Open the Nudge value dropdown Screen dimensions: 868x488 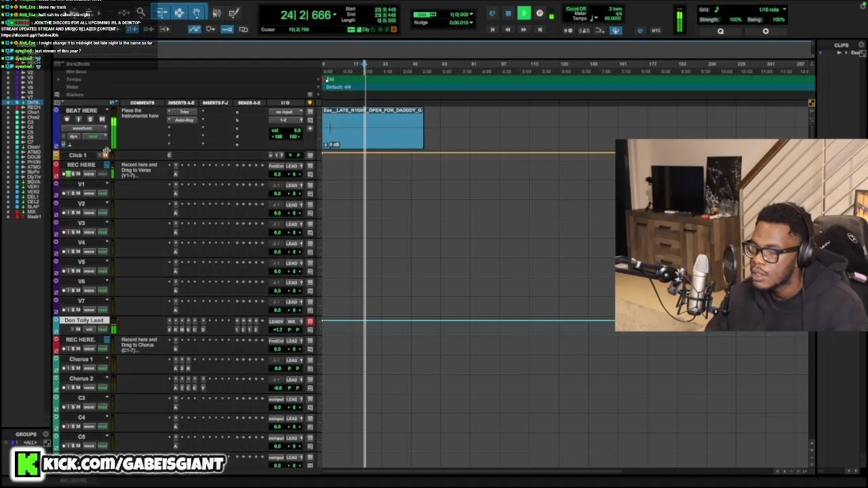[x=472, y=22]
